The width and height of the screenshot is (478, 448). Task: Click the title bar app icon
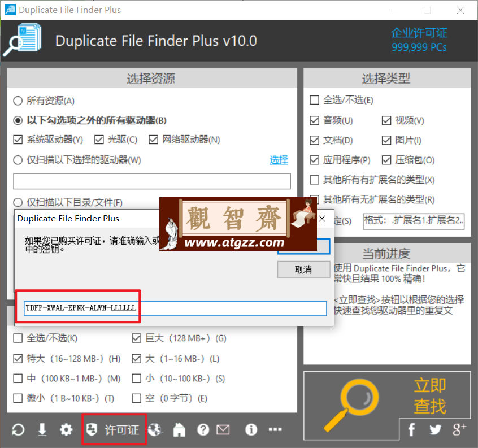pos(10,10)
